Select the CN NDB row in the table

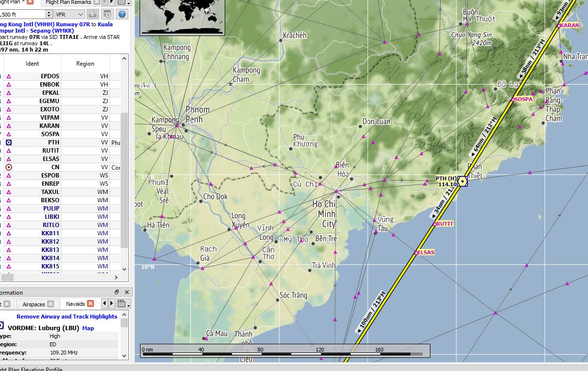pyautogui.click(x=60, y=167)
